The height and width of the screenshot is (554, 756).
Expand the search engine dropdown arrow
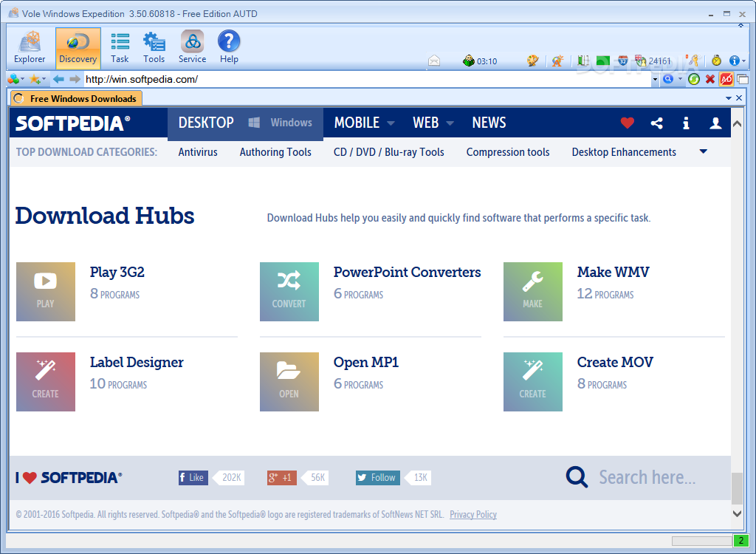coord(680,78)
